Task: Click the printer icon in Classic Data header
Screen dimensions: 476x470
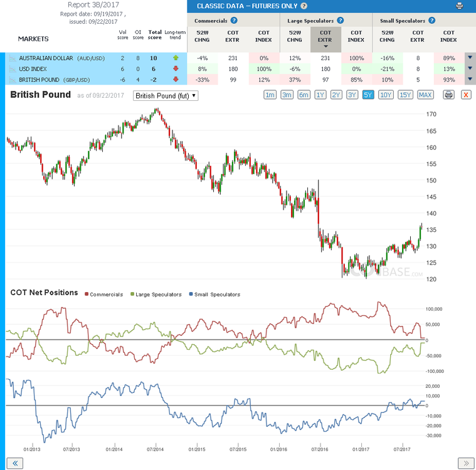Action: coord(459,6)
